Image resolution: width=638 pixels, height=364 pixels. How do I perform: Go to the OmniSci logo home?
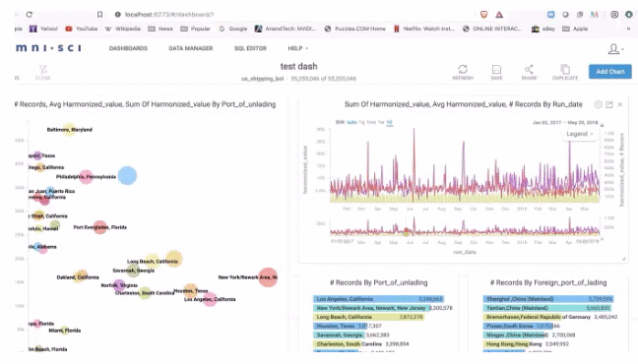pos(48,48)
